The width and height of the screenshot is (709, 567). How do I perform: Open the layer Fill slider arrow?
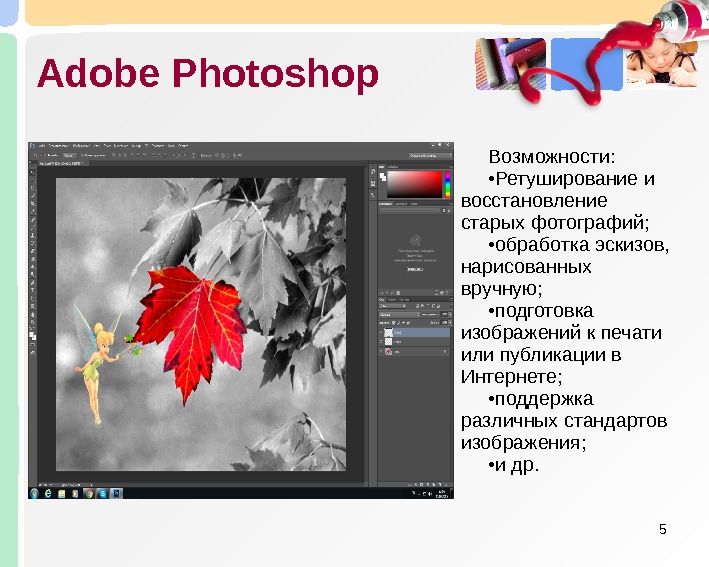click(450, 322)
